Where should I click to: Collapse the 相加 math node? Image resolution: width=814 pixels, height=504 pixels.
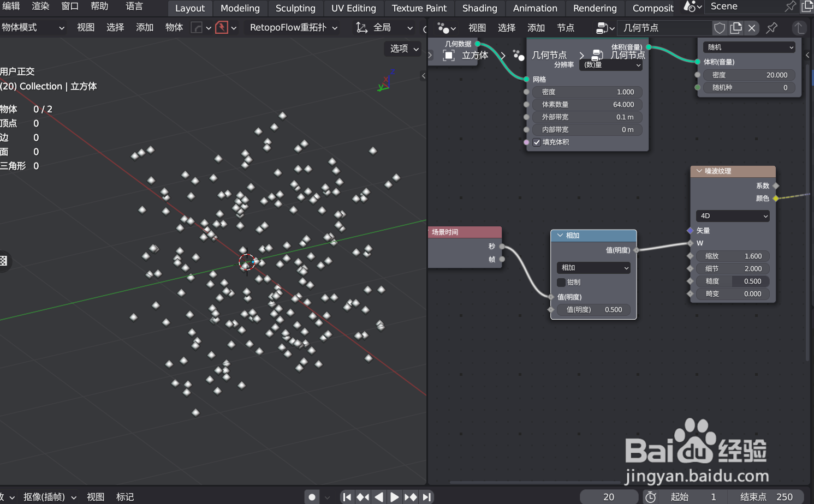(x=560, y=236)
